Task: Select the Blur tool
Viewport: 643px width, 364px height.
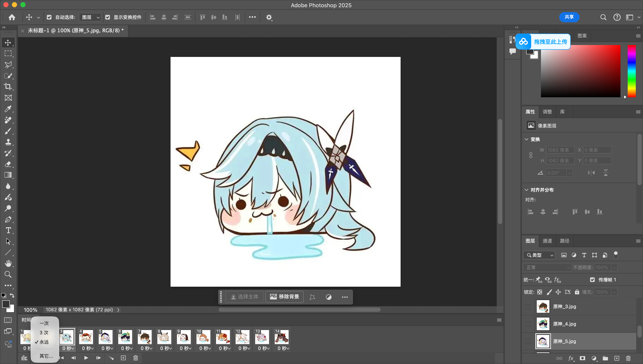Action: [8, 186]
